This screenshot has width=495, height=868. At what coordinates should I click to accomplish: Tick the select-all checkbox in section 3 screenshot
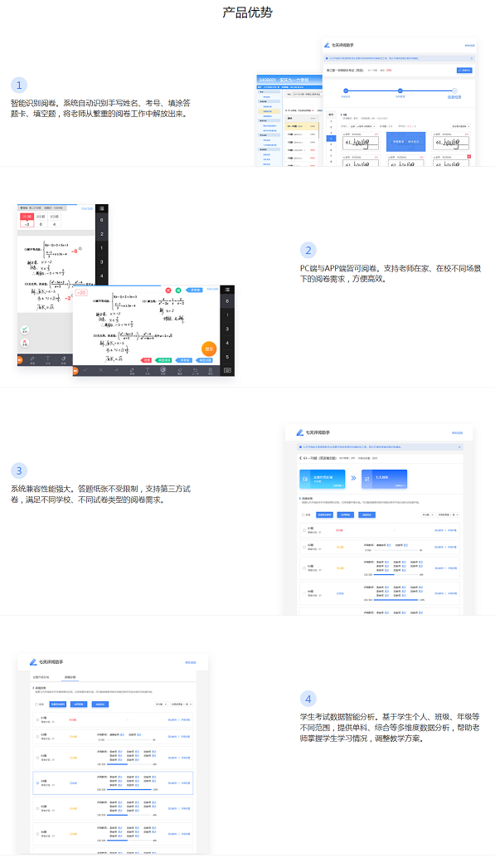tap(303, 514)
